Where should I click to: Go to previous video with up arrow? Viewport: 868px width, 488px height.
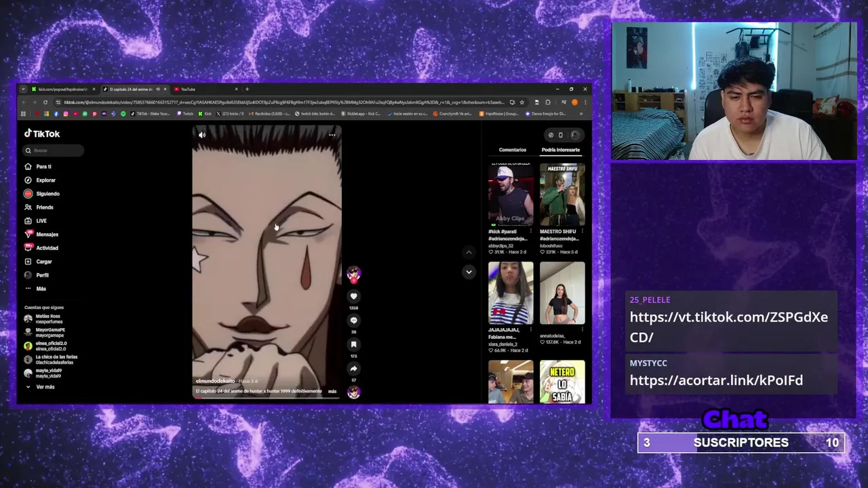[469, 252]
